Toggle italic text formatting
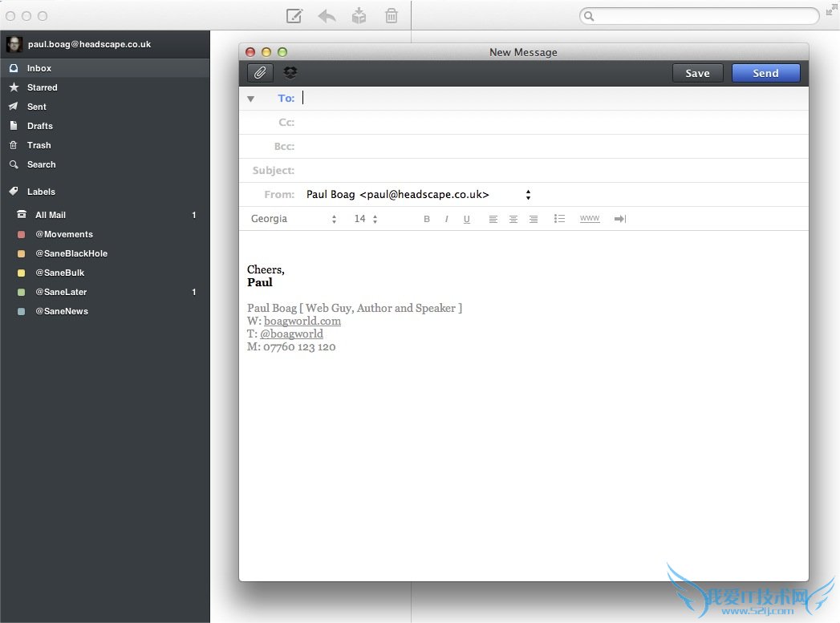 coord(446,218)
